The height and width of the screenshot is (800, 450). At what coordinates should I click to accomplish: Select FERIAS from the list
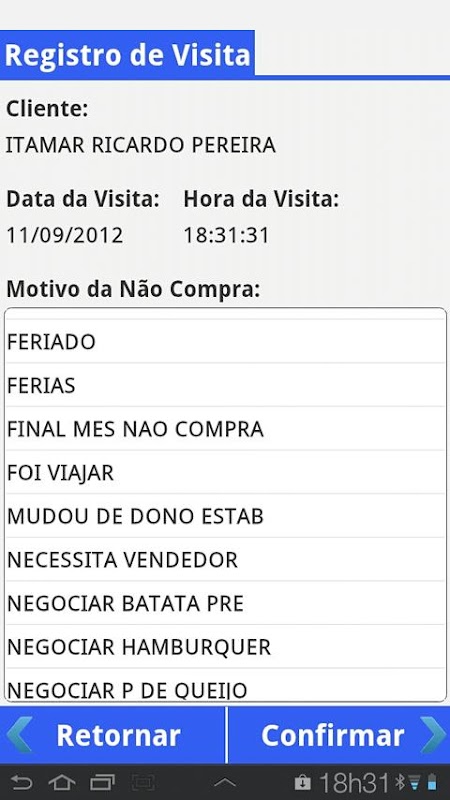coord(225,385)
